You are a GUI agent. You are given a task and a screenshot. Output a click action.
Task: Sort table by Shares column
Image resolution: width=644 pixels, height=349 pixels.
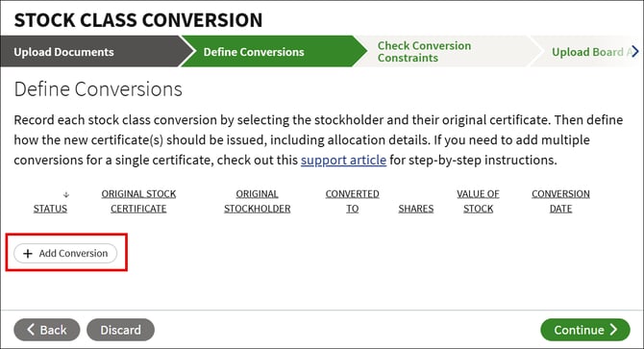point(415,209)
